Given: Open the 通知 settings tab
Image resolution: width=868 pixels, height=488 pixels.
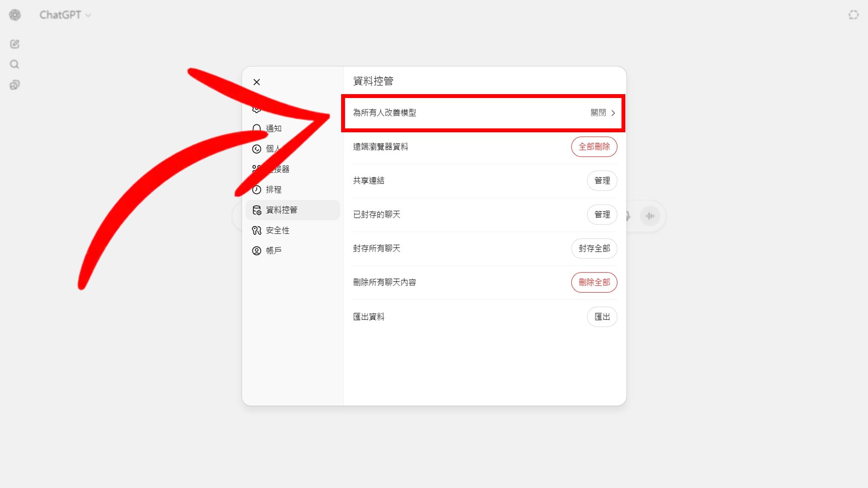Looking at the screenshot, I should (x=293, y=128).
